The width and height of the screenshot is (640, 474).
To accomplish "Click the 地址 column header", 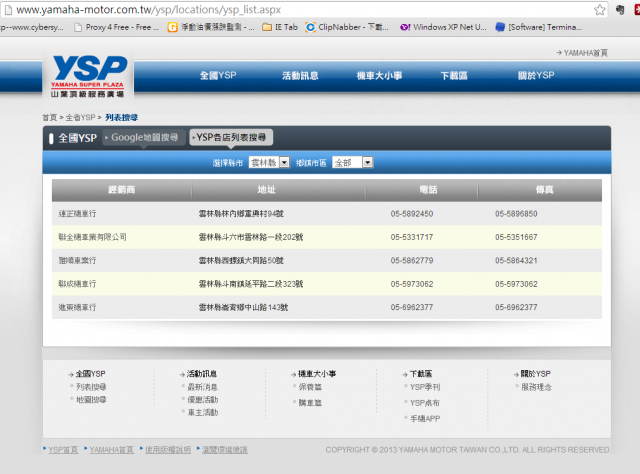I will (267, 190).
